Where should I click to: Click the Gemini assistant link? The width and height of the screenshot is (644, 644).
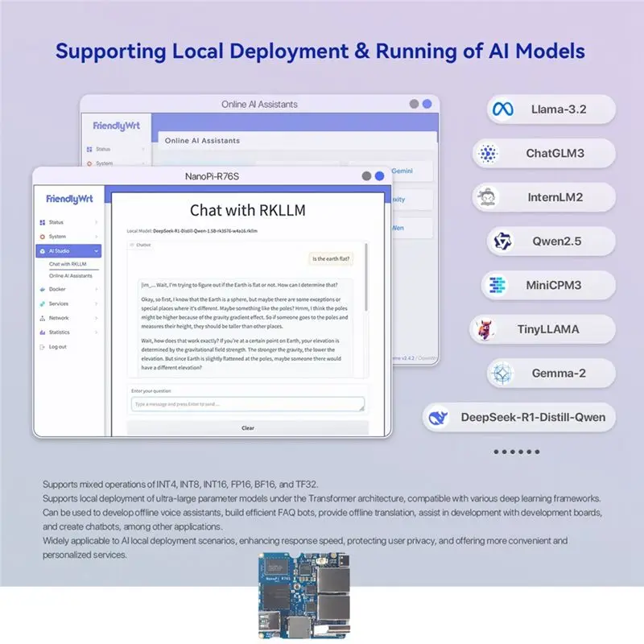point(402,171)
